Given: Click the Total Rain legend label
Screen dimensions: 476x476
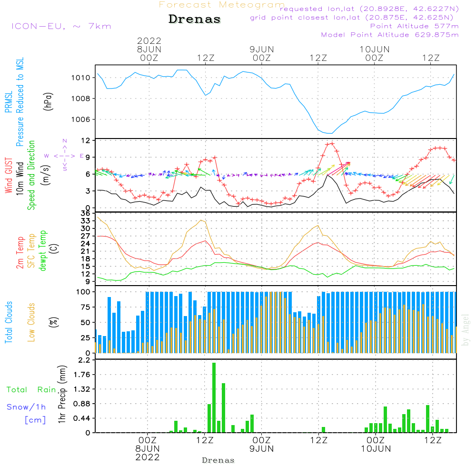Looking at the screenshot, I should pyautogui.click(x=31, y=390).
